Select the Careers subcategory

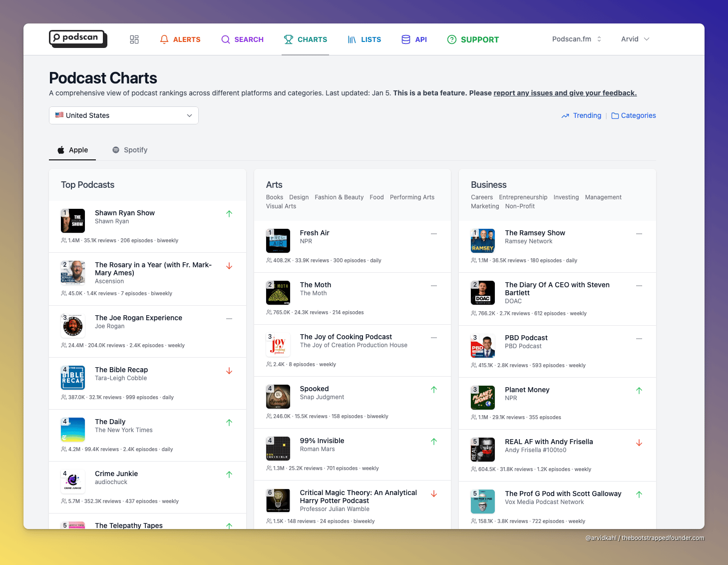(482, 197)
